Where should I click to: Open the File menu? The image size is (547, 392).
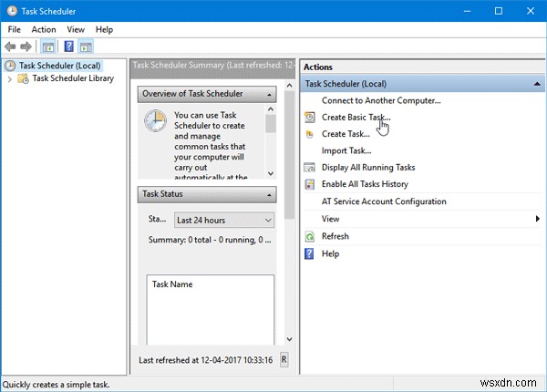pyautogui.click(x=15, y=30)
